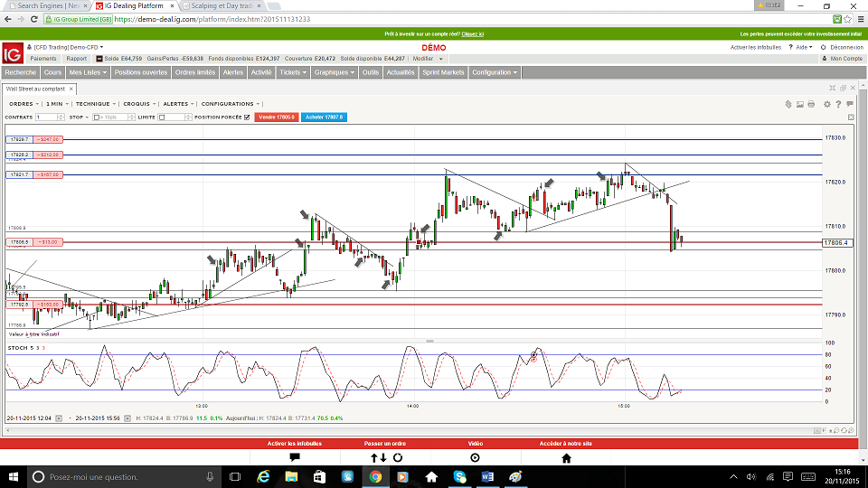Click the 17806.5 red price level handle
The height and width of the screenshot is (488, 868).
tap(34, 242)
